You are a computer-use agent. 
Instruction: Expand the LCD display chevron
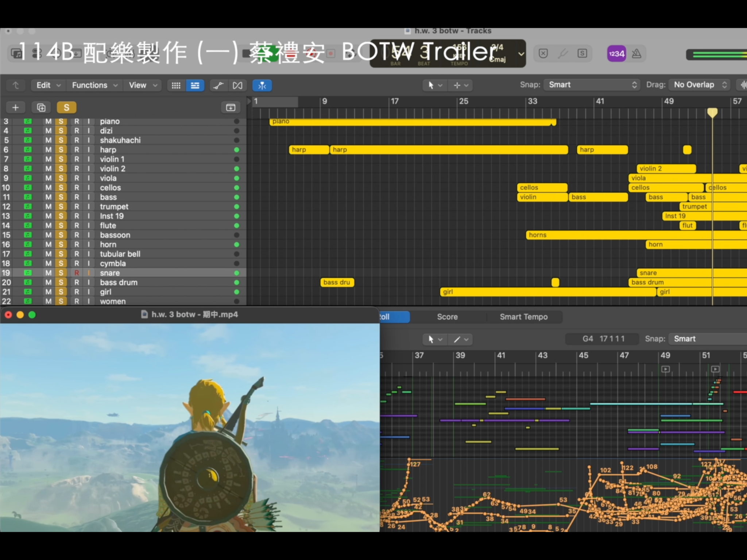pyautogui.click(x=521, y=54)
